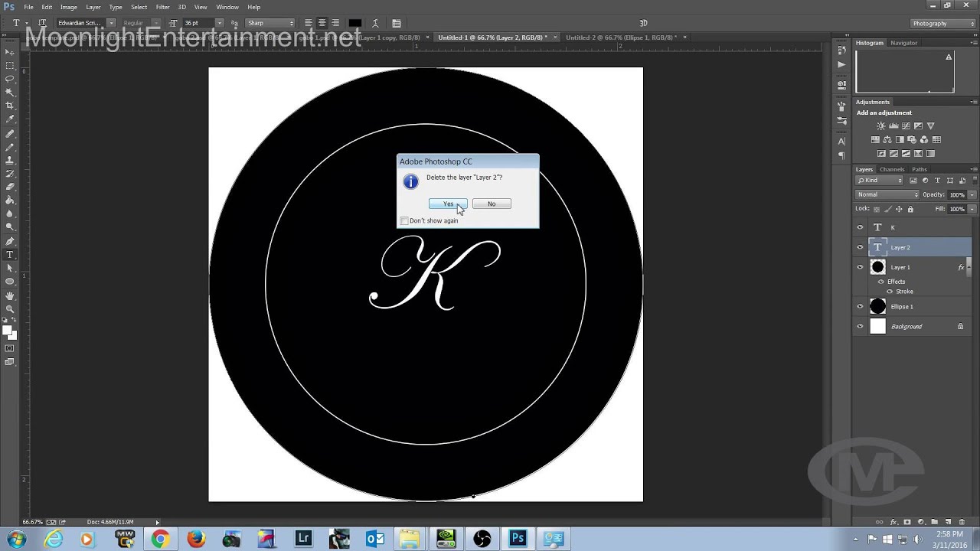
Task: Select the Brush tool
Action: click(9, 146)
